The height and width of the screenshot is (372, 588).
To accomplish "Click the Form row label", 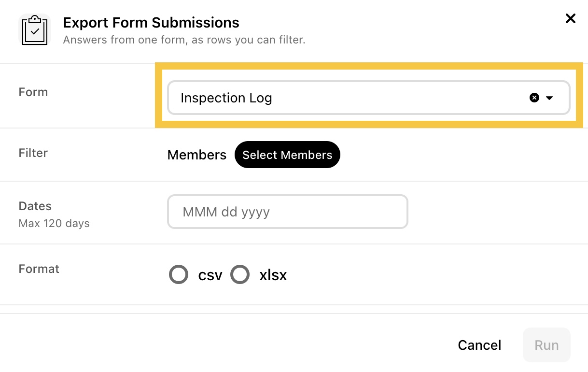I will click(x=33, y=92).
